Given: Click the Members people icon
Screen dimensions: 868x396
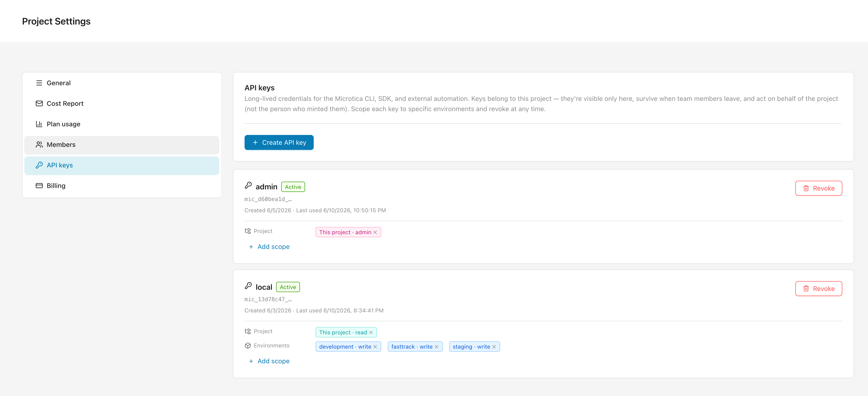Looking at the screenshot, I should (39, 145).
